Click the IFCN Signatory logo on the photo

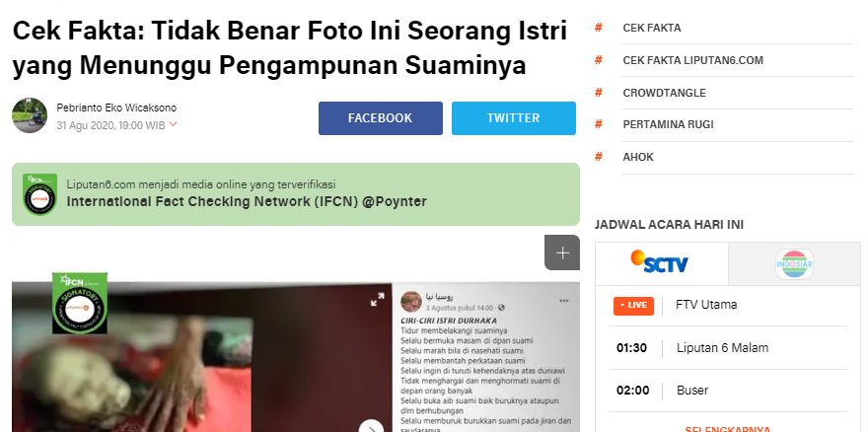pos(80,303)
